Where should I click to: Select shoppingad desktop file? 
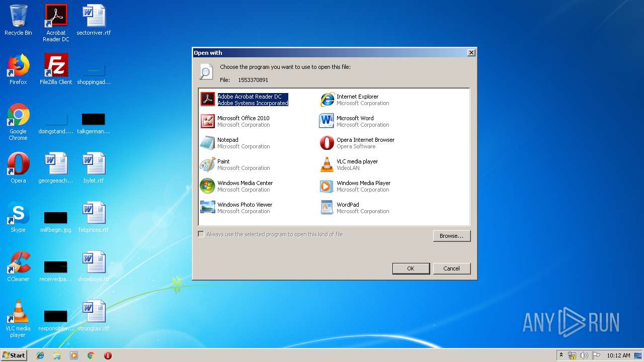point(94,74)
